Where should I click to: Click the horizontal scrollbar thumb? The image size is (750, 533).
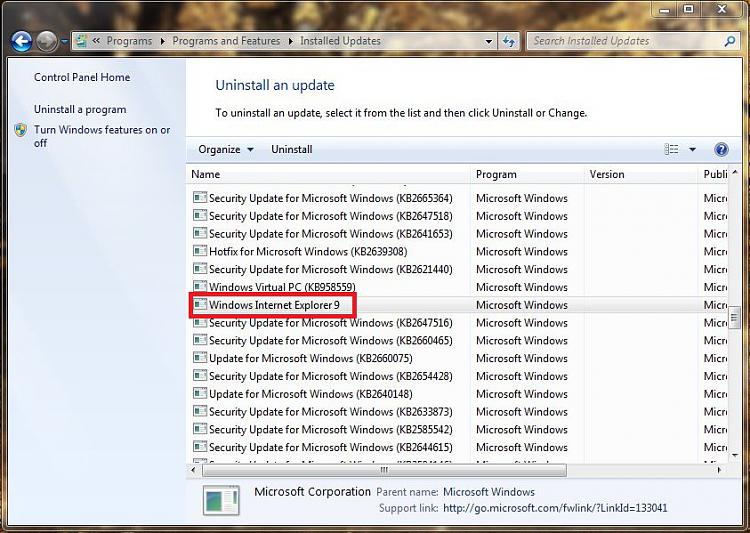(x=384, y=470)
